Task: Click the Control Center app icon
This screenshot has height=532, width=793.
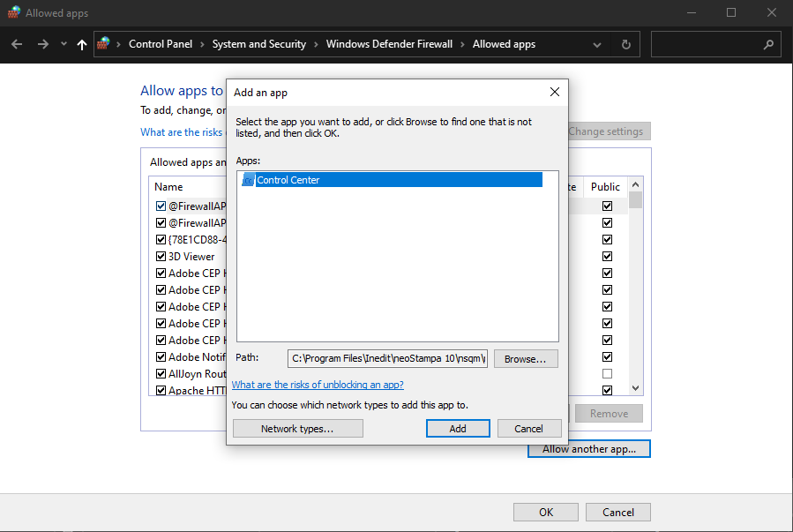Action: point(248,179)
